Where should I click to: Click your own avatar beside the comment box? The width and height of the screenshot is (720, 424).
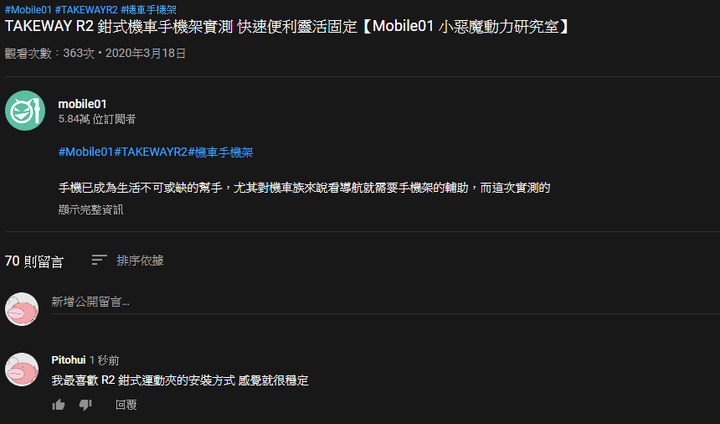tap(22, 309)
